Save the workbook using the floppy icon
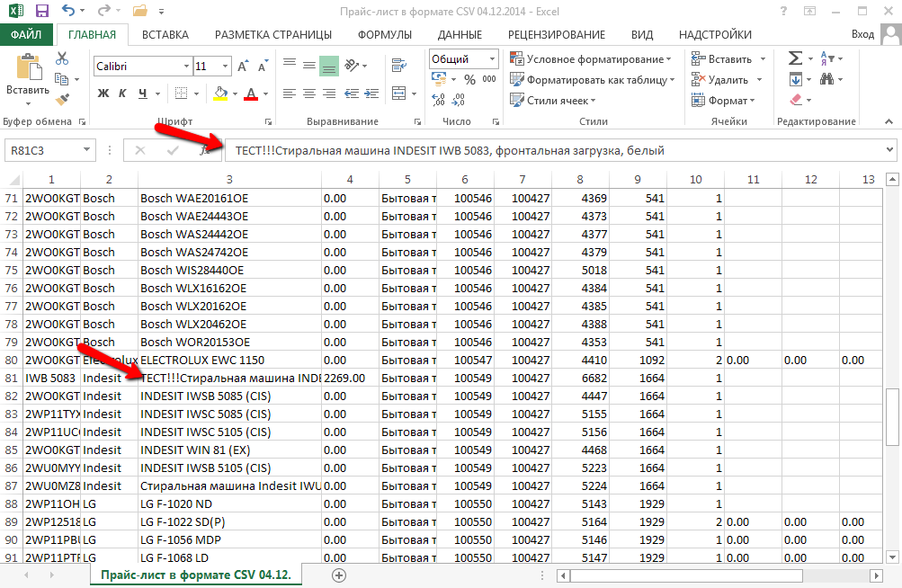Screen dimensions: 902x588 42,11
